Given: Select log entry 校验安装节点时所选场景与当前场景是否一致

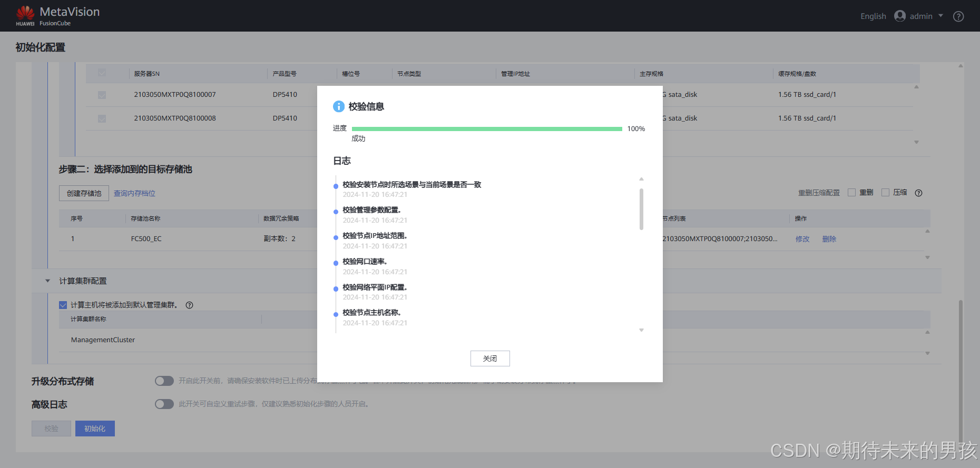Looking at the screenshot, I should coord(411,185).
